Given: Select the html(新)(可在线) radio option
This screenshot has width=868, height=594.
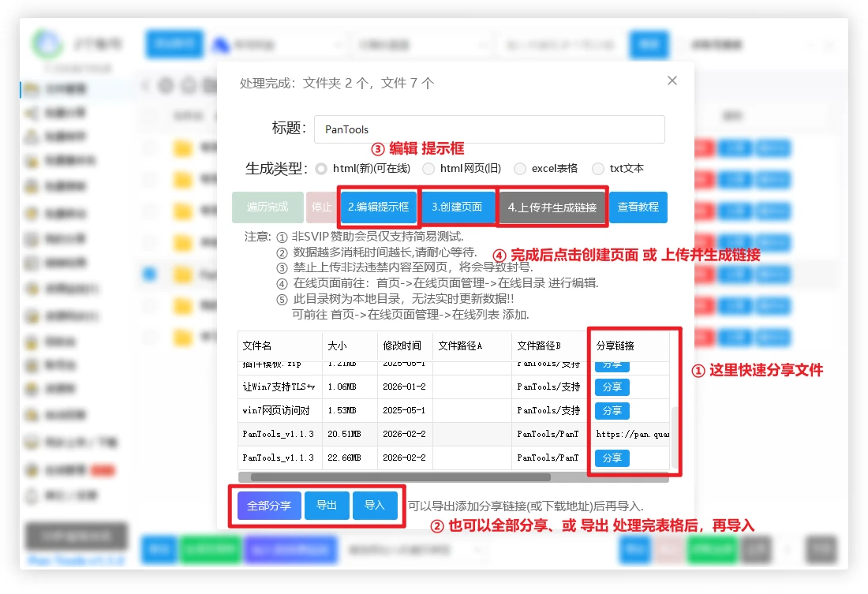Looking at the screenshot, I should pos(321,169).
